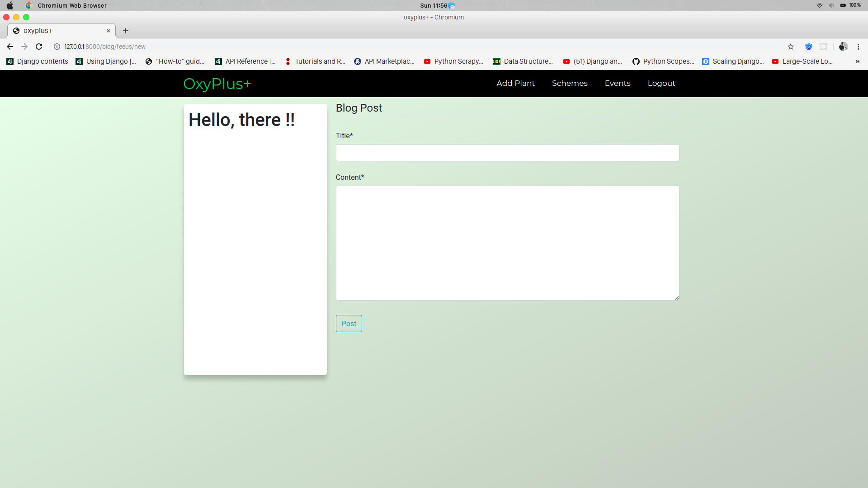The width and height of the screenshot is (868, 488).
Task: Click Logout in the navbar
Action: pyautogui.click(x=661, y=84)
